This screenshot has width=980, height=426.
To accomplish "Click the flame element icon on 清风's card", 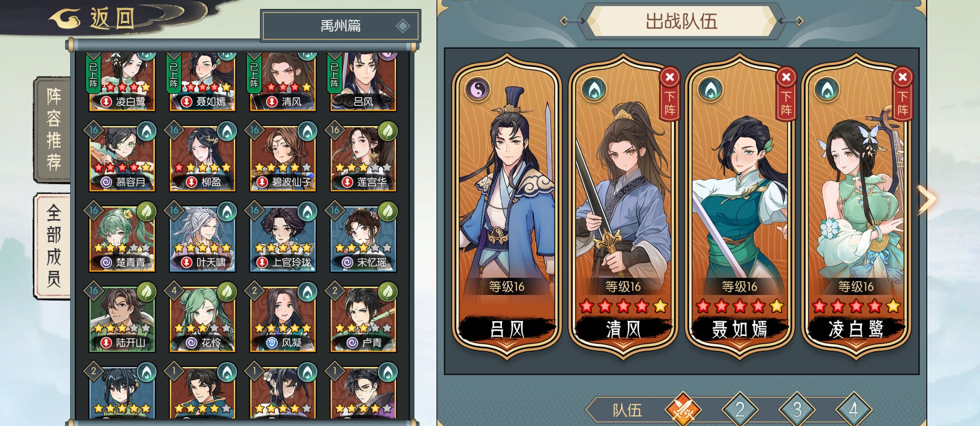I will 594,89.
